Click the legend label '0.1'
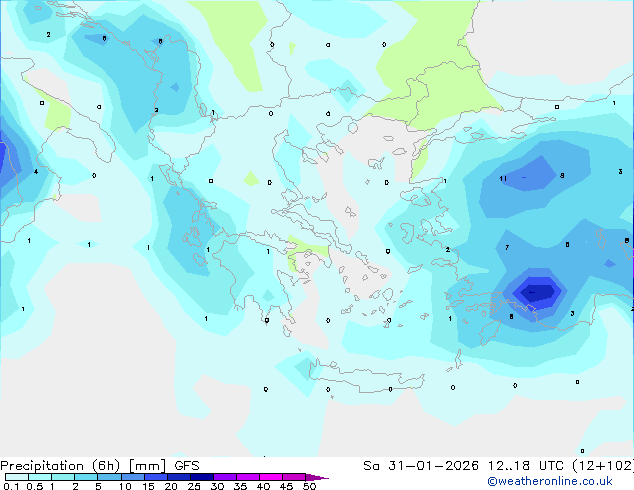This screenshot has height=490, width=634. tap(11, 486)
